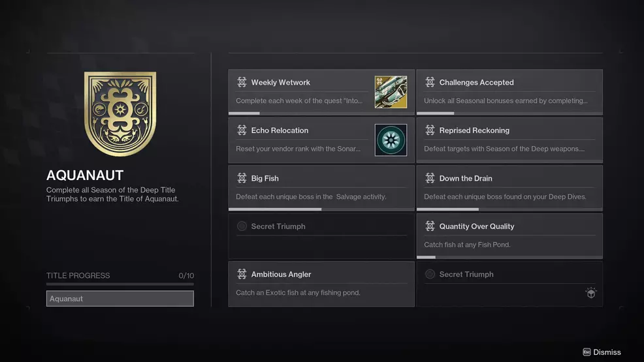The height and width of the screenshot is (362, 644).
Task: Click the Ambitious Angler triumph icon
Action: coord(242,275)
